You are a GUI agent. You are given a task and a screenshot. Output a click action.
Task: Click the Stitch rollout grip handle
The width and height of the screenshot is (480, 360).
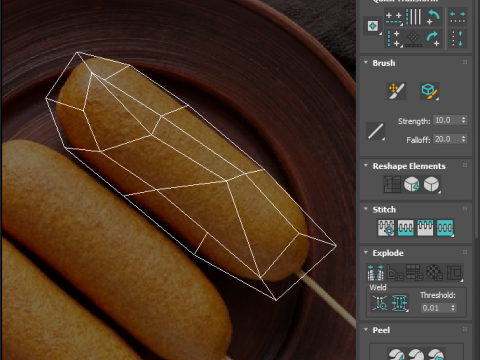point(465,209)
